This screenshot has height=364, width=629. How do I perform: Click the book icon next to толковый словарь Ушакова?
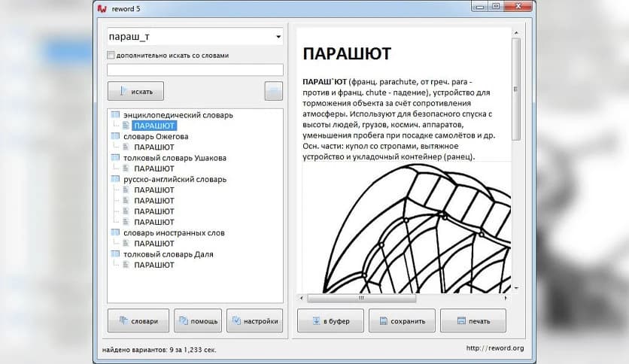(x=116, y=157)
